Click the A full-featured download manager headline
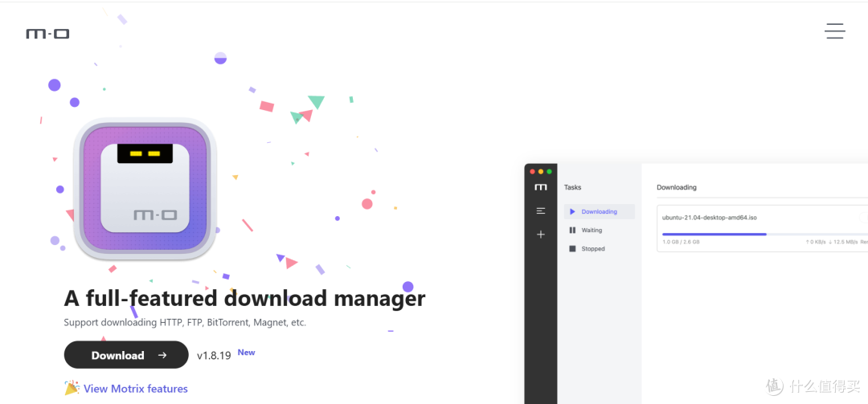868x404 pixels. pyautogui.click(x=244, y=298)
